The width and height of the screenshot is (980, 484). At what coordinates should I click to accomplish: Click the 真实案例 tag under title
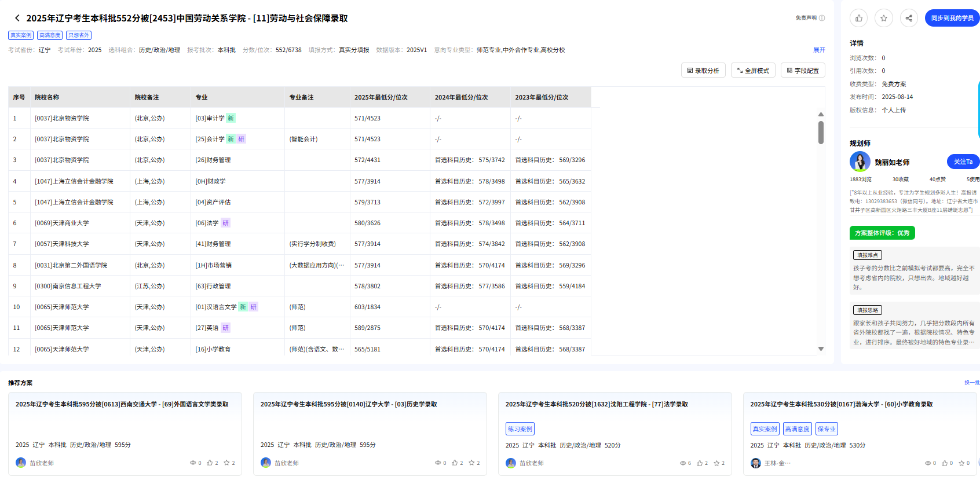tap(21, 35)
